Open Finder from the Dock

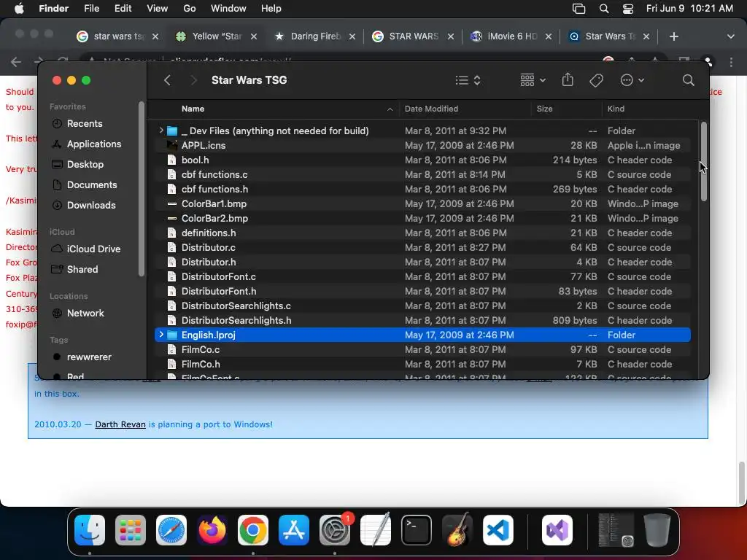point(90,530)
